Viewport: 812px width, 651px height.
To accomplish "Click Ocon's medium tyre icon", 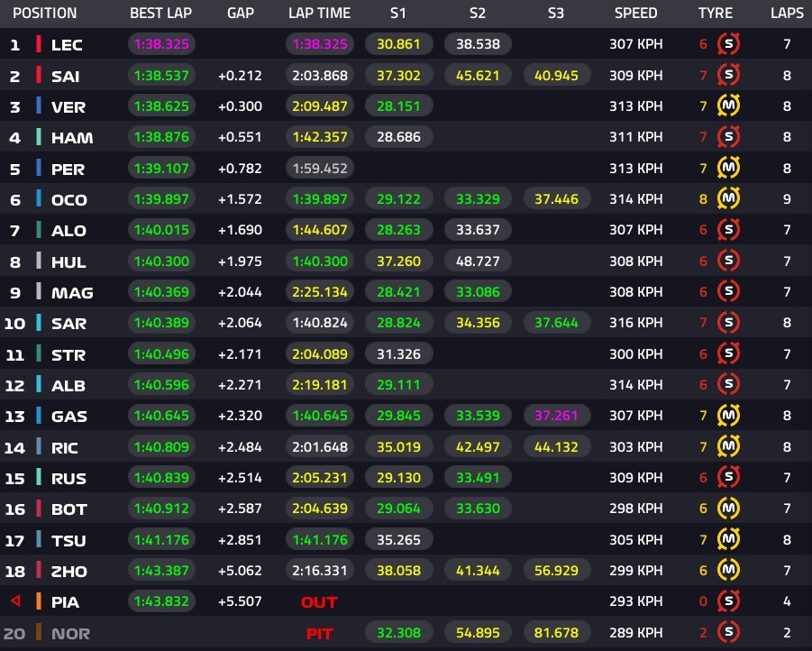I will 728,199.
